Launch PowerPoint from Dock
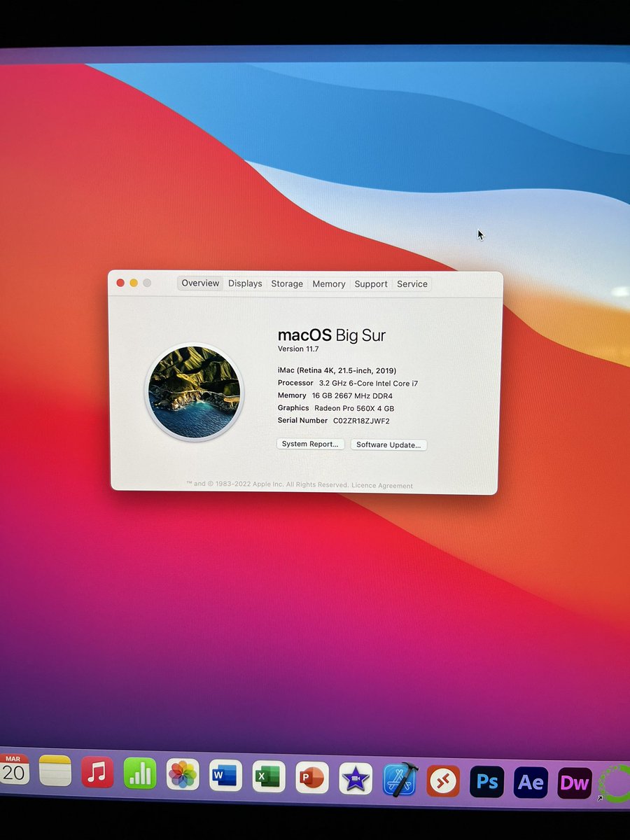The height and width of the screenshot is (840, 630). click(x=312, y=778)
